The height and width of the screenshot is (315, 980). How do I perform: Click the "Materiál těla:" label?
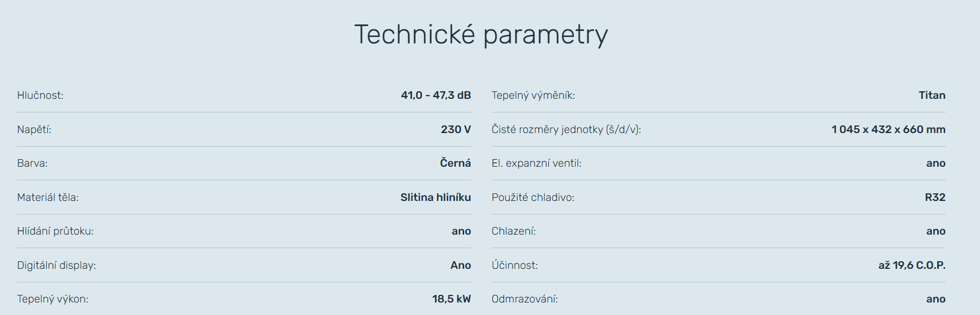pyautogui.click(x=48, y=198)
